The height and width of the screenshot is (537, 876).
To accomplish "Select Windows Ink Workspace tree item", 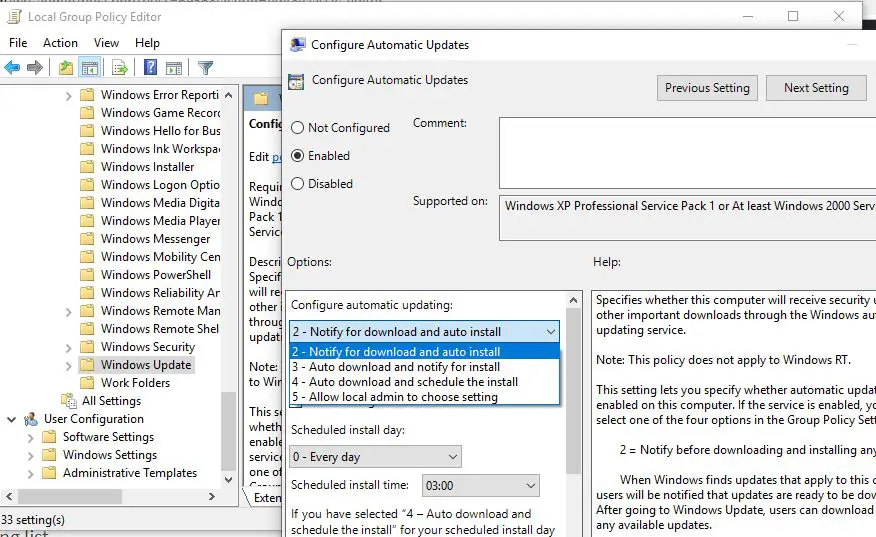I will coord(160,149).
